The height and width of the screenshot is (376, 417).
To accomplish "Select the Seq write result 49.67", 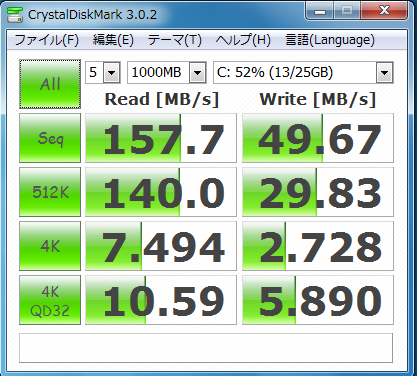I will pos(318,138).
